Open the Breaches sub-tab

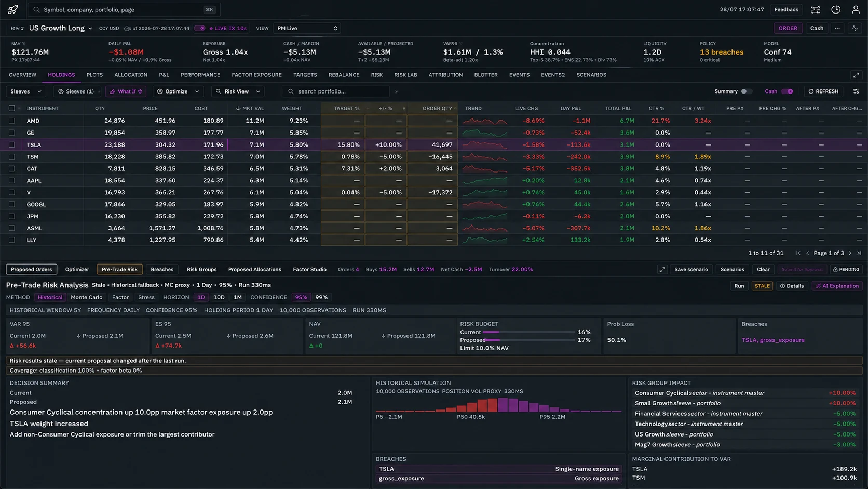pos(162,269)
